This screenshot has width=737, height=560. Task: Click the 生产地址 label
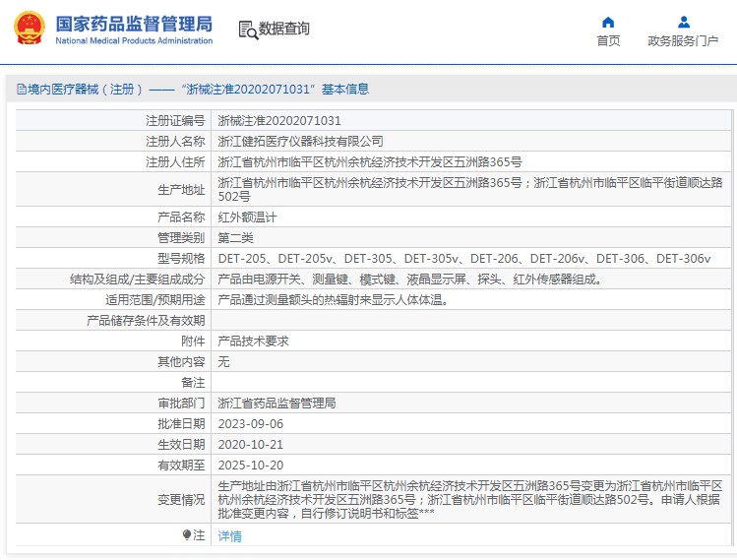[181, 190]
